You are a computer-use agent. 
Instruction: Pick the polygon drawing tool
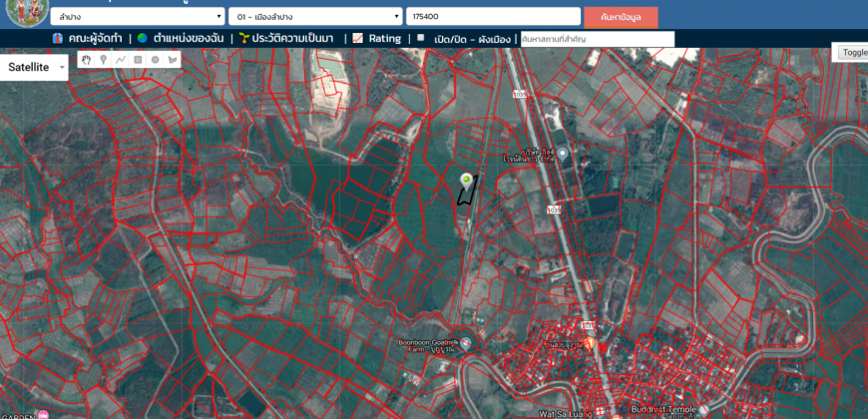(x=173, y=60)
